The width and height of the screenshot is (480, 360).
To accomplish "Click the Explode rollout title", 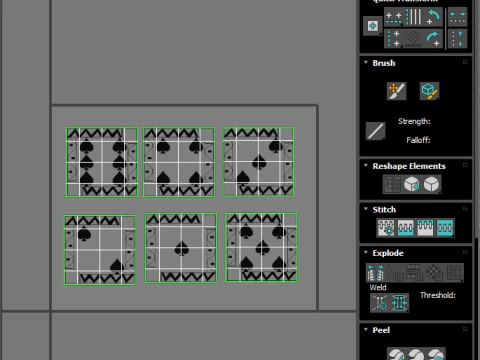I will coord(388,253).
